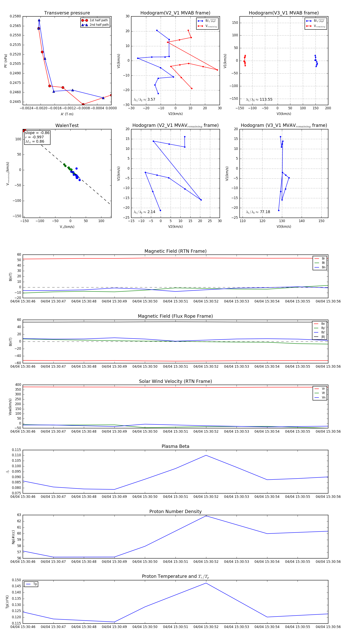Click the λ1/λ2 ≈ 3.57 annotation
Viewport: 351px width, 644px height.
(144, 100)
